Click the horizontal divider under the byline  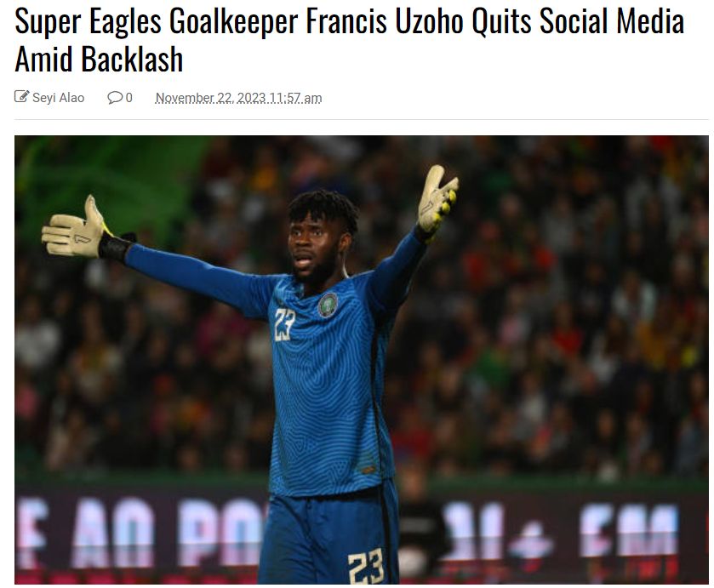coord(362,119)
